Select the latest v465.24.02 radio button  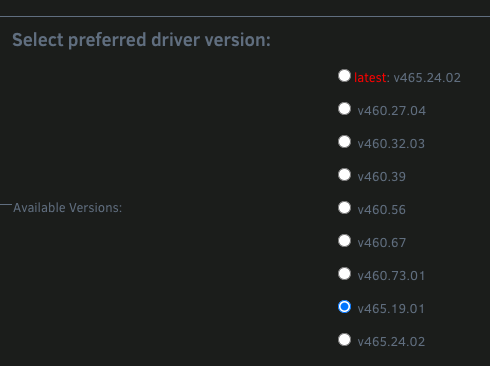pos(344,76)
